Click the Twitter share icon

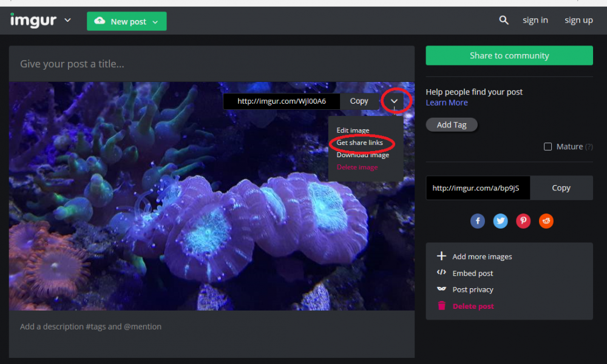coord(501,221)
